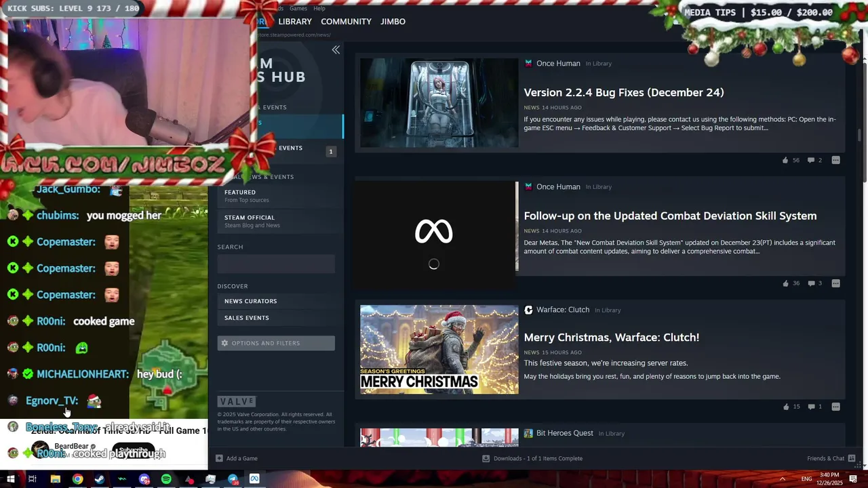This screenshot has width=868, height=488.
Task: Click the Warface: Clutch game icon
Action: pyautogui.click(x=528, y=310)
